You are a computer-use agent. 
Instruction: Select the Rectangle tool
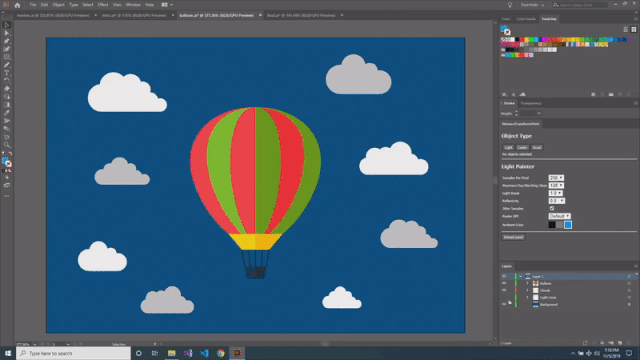[7, 57]
